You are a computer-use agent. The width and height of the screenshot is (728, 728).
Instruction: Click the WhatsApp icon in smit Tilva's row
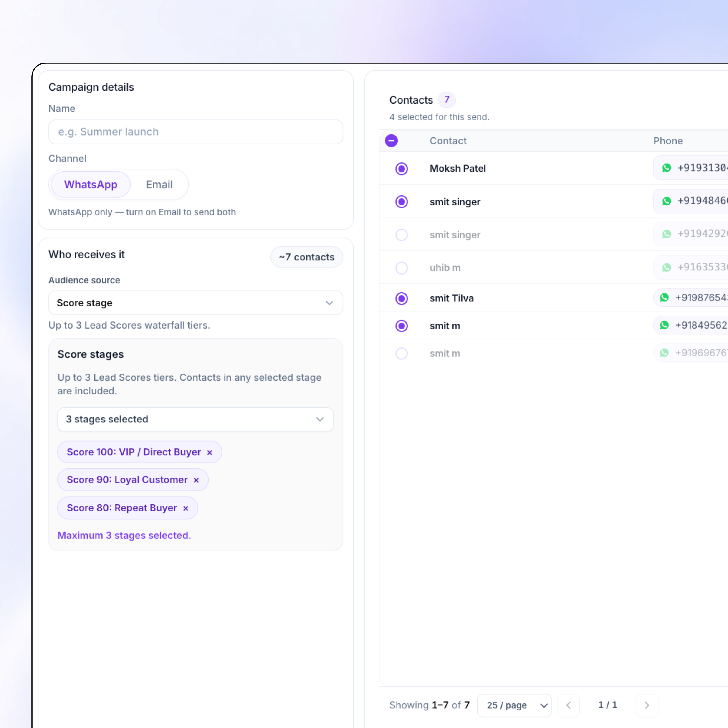pos(664,298)
